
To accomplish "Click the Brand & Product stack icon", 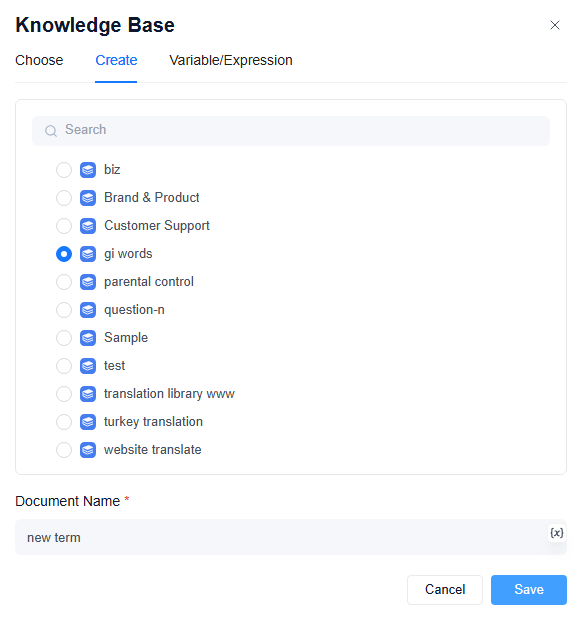I will pos(88,198).
